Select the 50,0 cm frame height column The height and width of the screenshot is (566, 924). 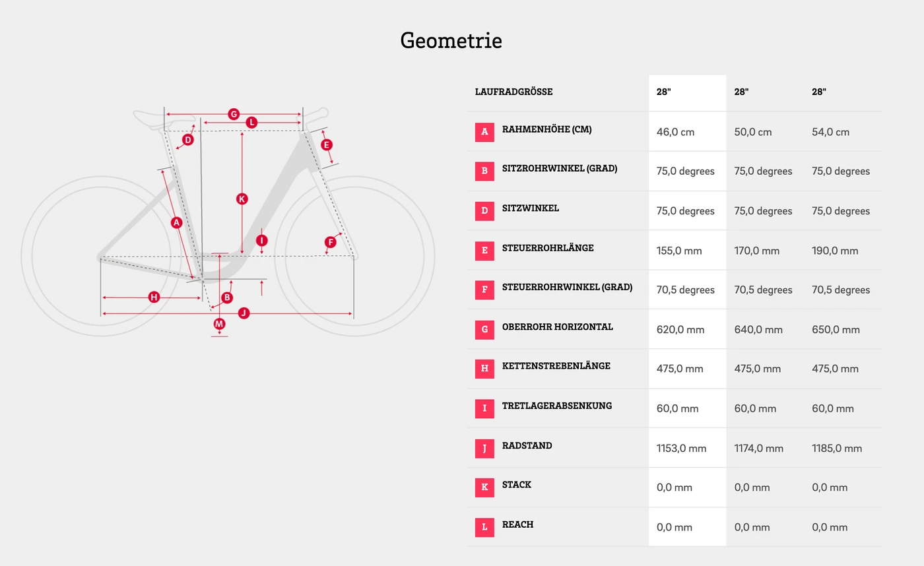coord(753,132)
